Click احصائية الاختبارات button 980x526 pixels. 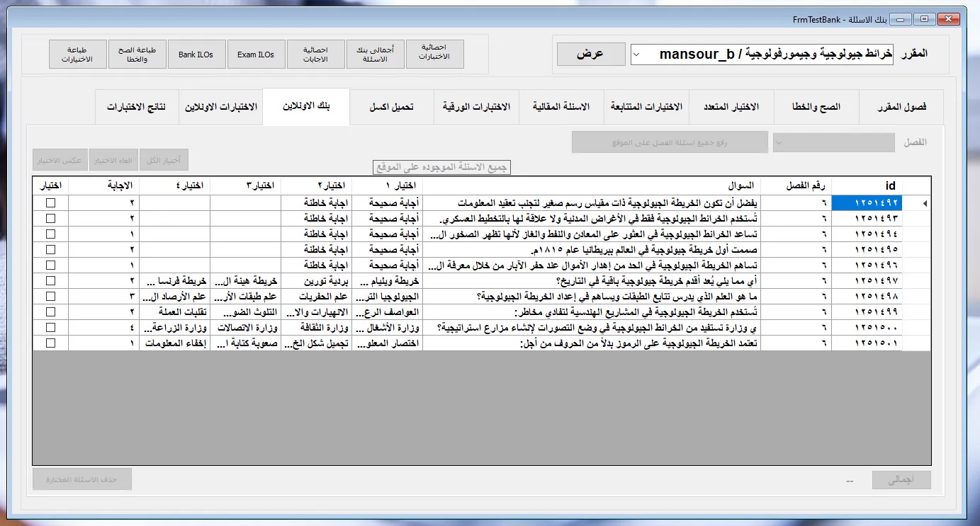click(435, 55)
